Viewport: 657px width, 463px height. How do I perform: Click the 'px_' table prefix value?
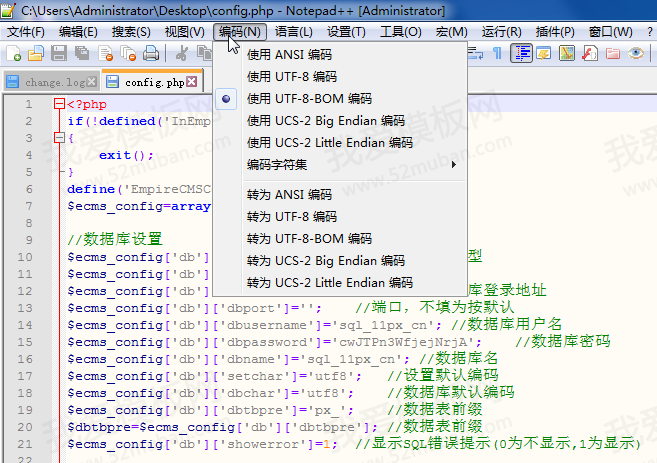click(327, 410)
